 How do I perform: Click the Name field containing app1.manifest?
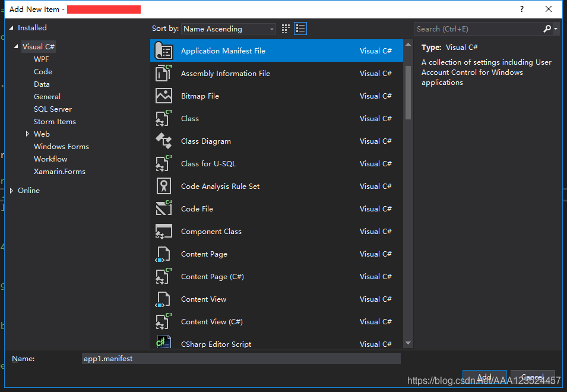tap(241, 358)
